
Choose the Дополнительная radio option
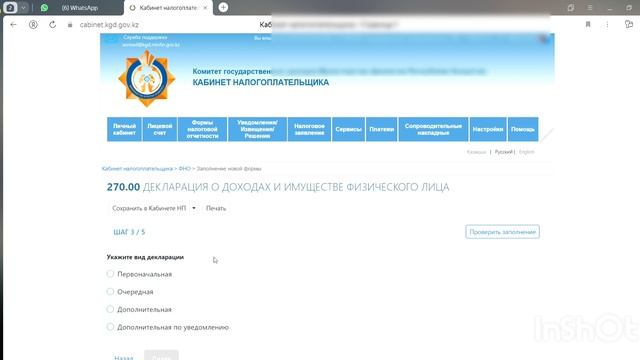coord(110,309)
